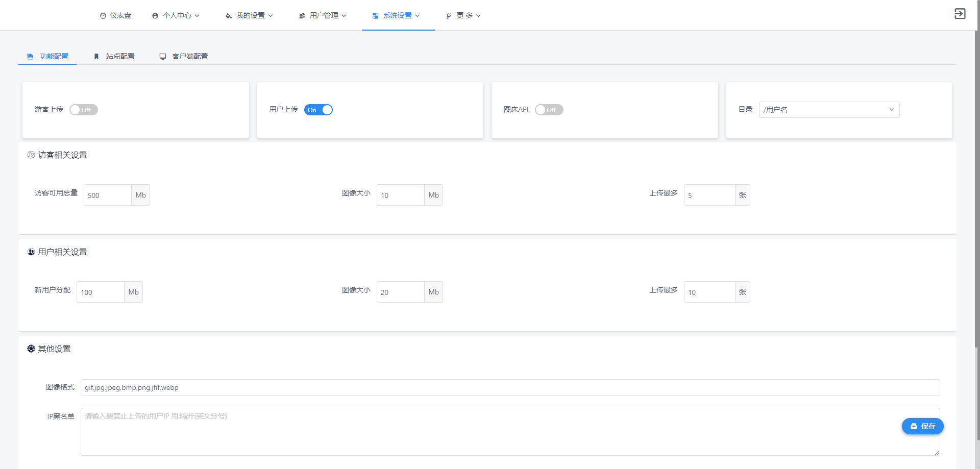
Task: Enable the 图床API toggle
Action: tap(549, 110)
